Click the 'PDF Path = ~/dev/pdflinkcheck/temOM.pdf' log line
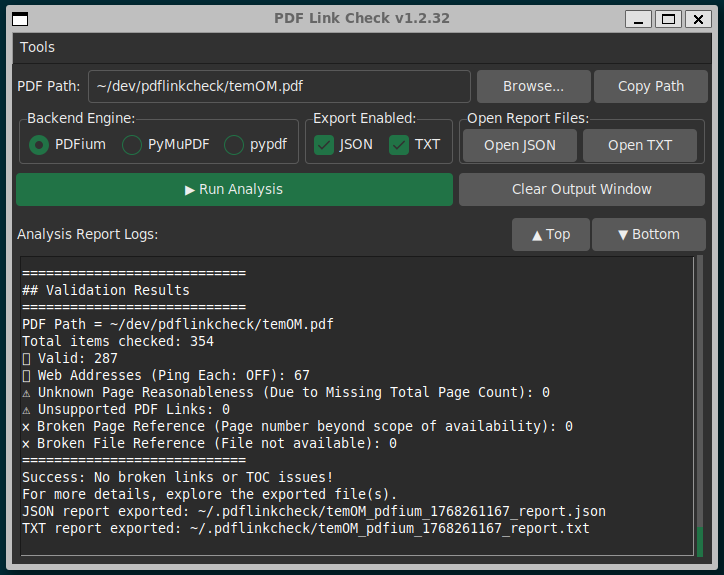This screenshot has height=575, width=724. pyautogui.click(x=178, y=324)
